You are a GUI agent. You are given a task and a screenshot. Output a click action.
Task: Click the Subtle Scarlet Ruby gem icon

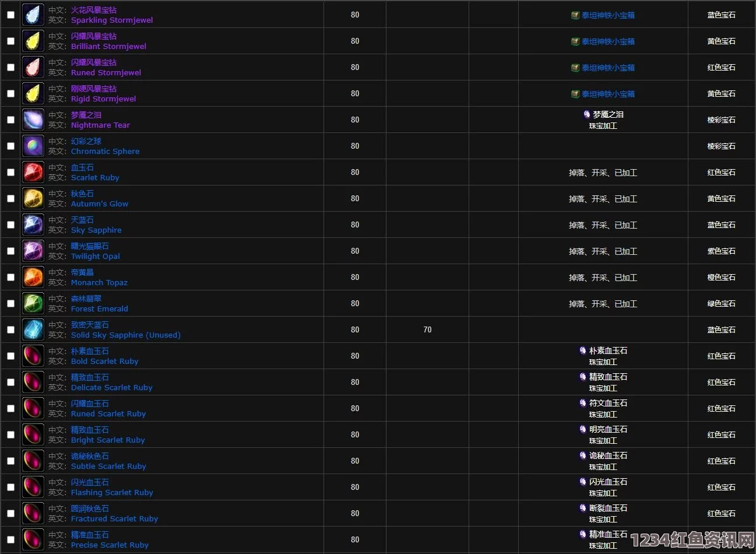tap(33, 461)
